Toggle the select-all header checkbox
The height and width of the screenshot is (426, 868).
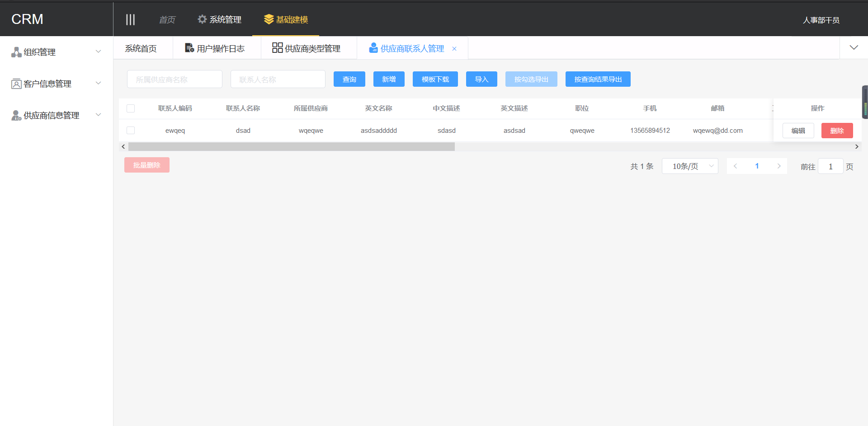131,108
